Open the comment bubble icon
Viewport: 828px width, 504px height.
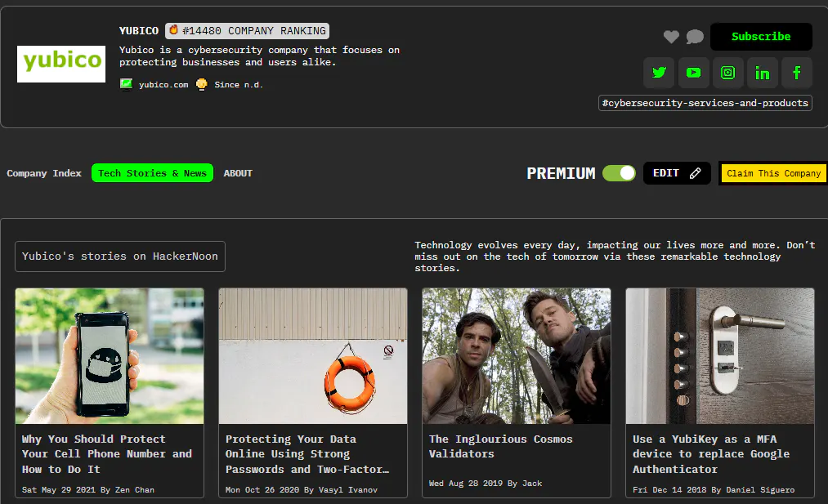pyautogui.click(x=695, y=37)
